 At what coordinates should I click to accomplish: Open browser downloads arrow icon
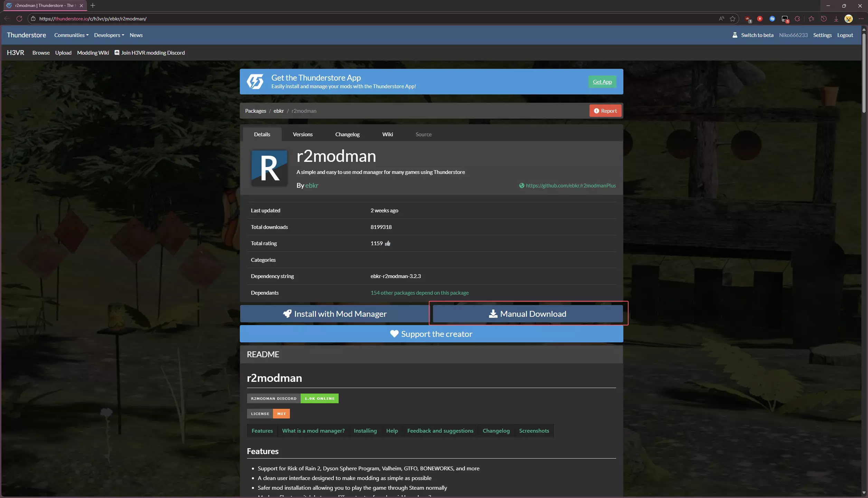coord(836,19)
